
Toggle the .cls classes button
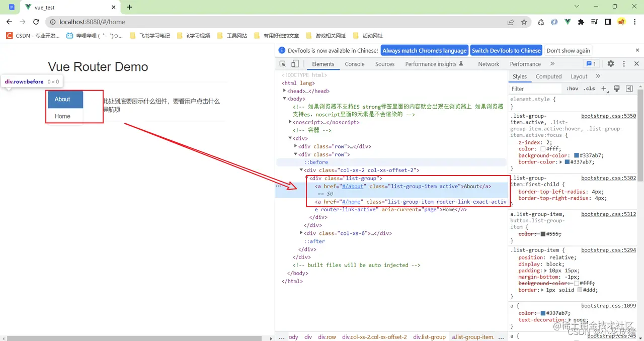coord(589,89)
